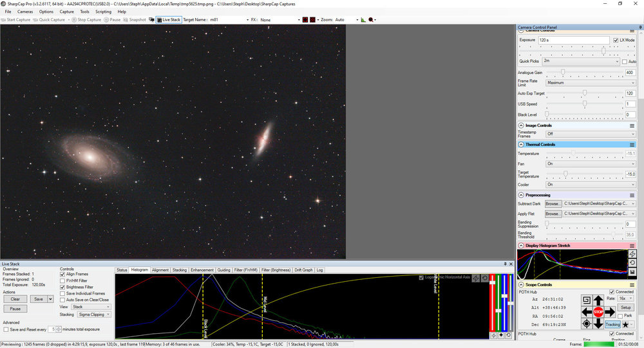Viewport: 644px width, 348px height.
Task: Click the auto-stretch lightning icon in Display Histogram Stretch
Action: coord(632,254)
